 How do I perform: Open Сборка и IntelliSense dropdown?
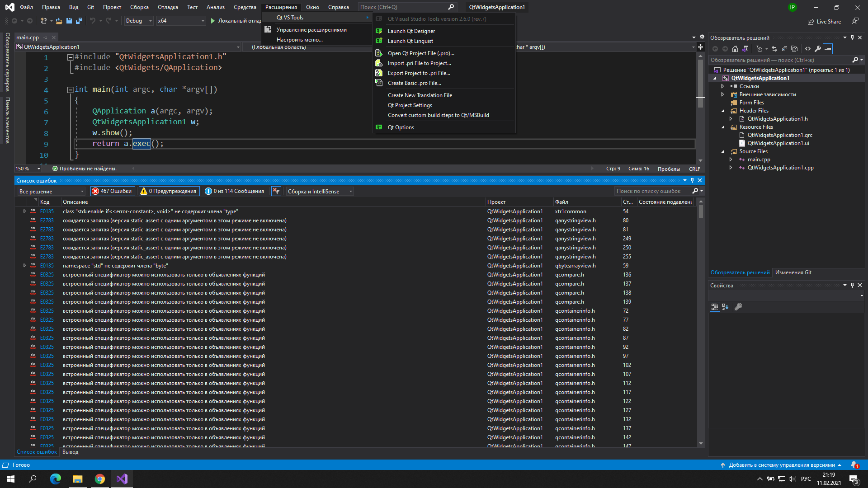(x=320, y=191)
